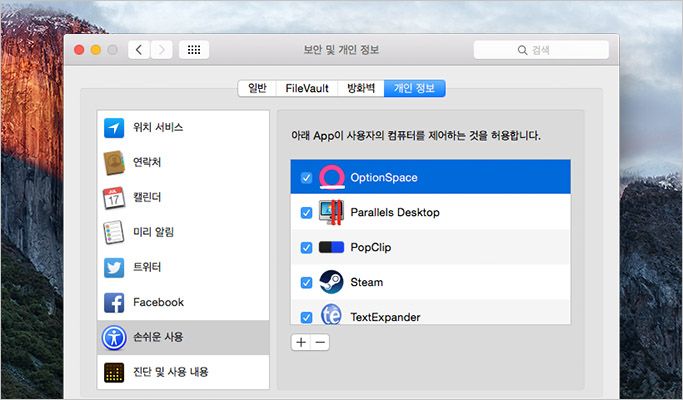The image size is (683, 400).
Task: Toggle the TextExpander checkbox
Action: coord(306,317)
